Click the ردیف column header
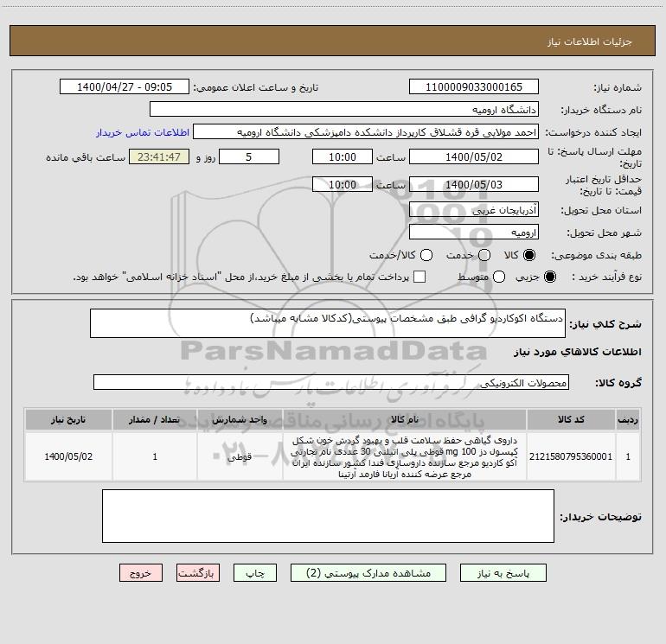This screenshot has height=644, width=666. pos(628,419)
